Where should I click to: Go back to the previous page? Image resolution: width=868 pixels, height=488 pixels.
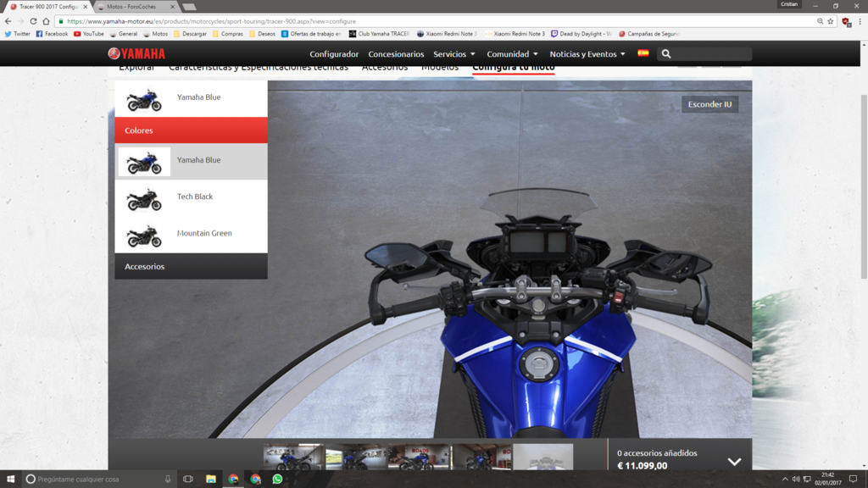coord(8,21)
